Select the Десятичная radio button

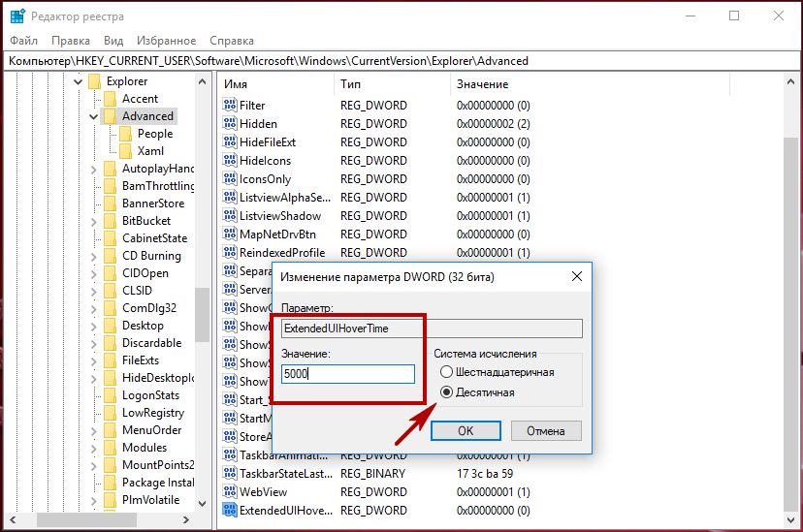point(446,392)
